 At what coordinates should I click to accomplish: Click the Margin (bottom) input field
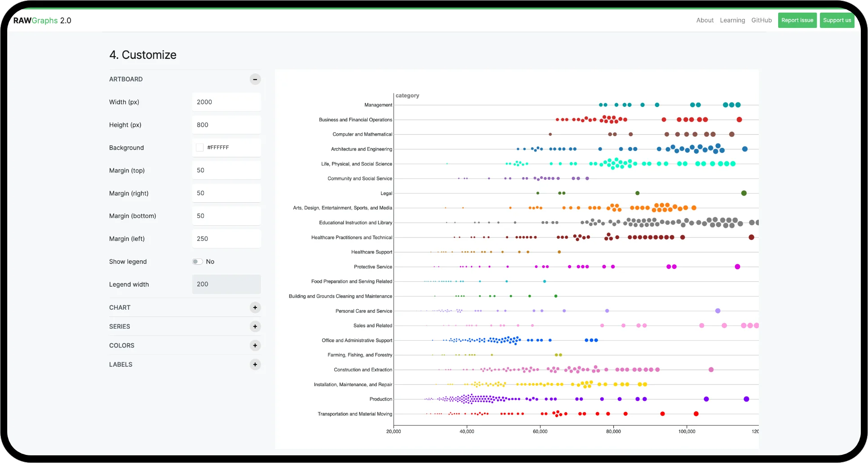226,216
